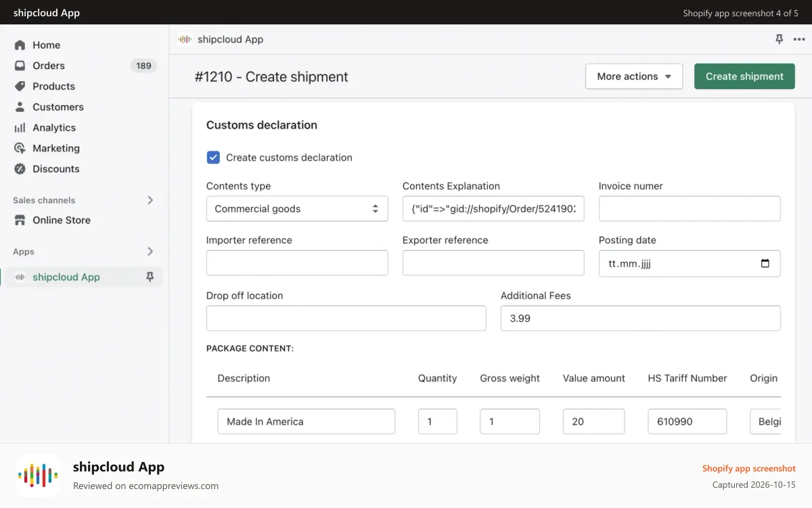The image size is (812, 508).
Task: Click the Products tag icon
Action: (20, 86)
